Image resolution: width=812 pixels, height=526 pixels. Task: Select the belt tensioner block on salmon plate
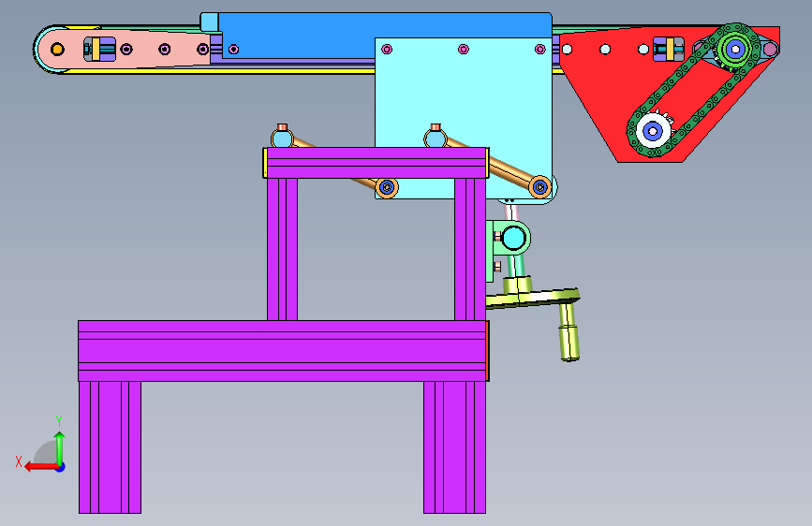click(x=100, y=50)
